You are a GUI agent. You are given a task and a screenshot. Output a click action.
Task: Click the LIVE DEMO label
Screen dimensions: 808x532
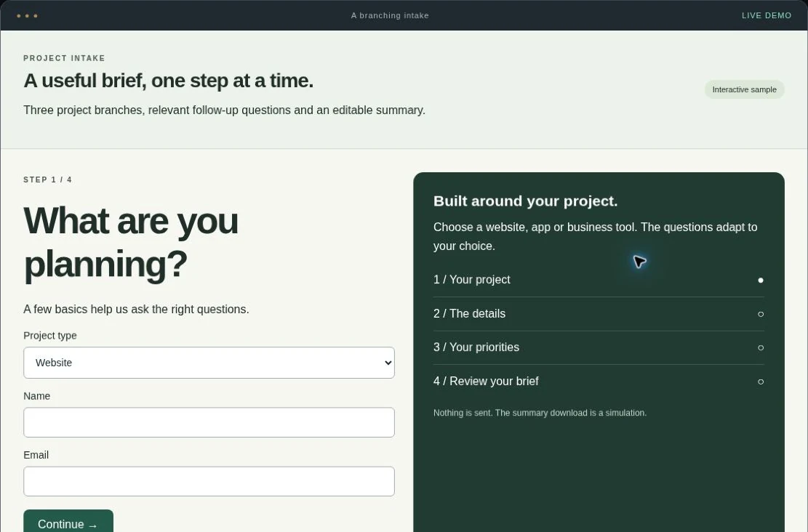point(767,15)
